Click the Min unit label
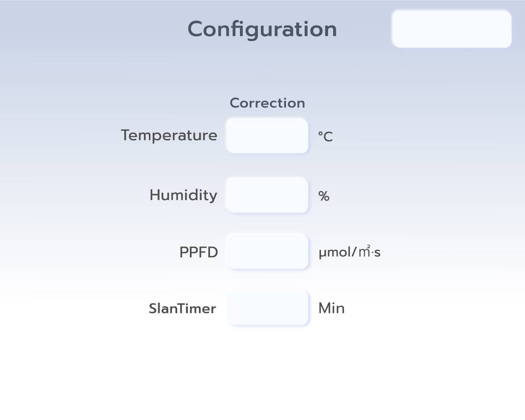 click(x=331, y=308)
